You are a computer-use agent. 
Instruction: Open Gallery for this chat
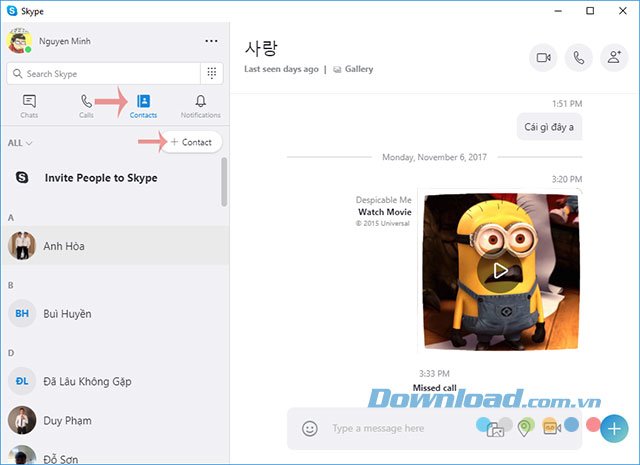pyautogui.click(x=353, y=69)
